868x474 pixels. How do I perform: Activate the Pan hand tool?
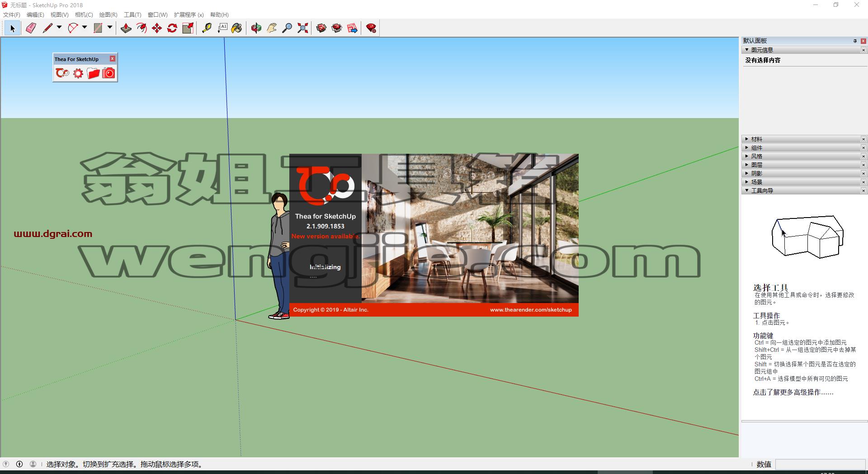pyautogui.click(x=272, y=28)
